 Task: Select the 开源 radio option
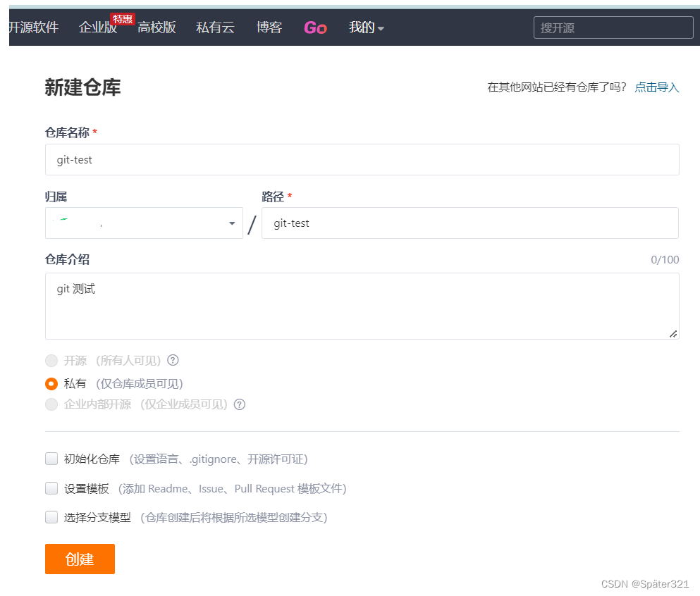(x=51, y=361)
